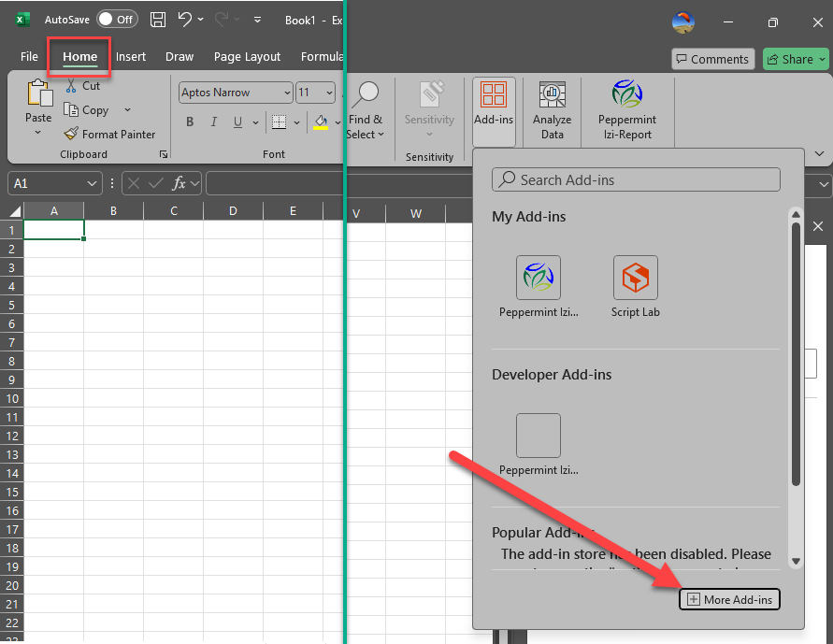Open the Formulas ribbon tab
The width and height of the screenshot is (833, 644).
coord(322,56)
